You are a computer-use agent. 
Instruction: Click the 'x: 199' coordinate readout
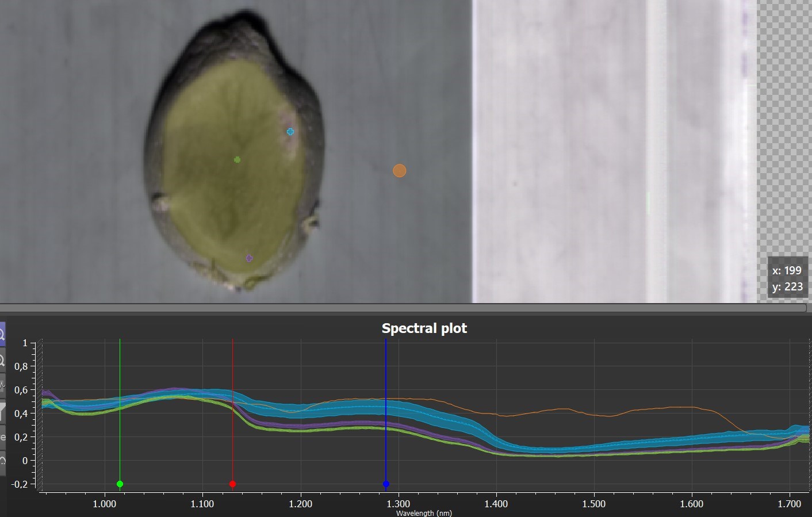787,270
